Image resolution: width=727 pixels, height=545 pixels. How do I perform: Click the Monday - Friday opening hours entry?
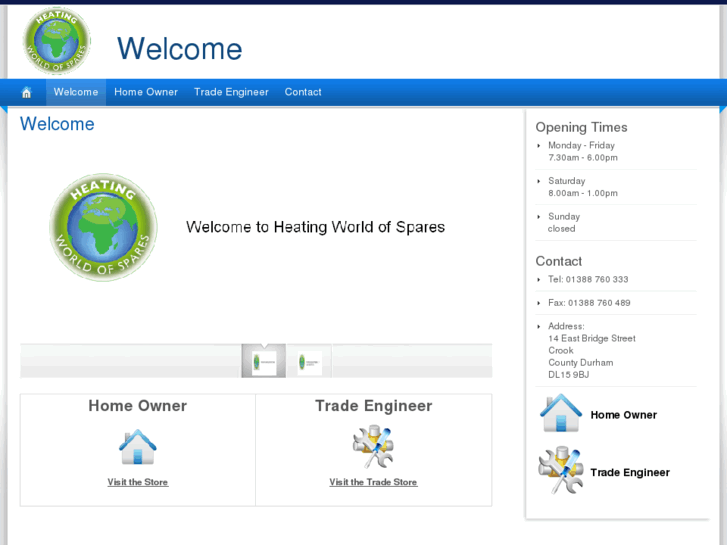[x=583, y=152]
